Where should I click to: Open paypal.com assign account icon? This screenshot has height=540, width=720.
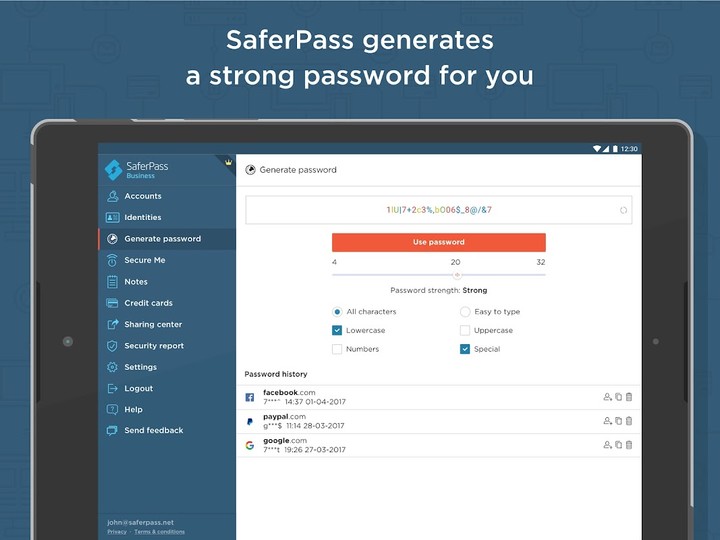pyautogui.click(x=608, y=421)
